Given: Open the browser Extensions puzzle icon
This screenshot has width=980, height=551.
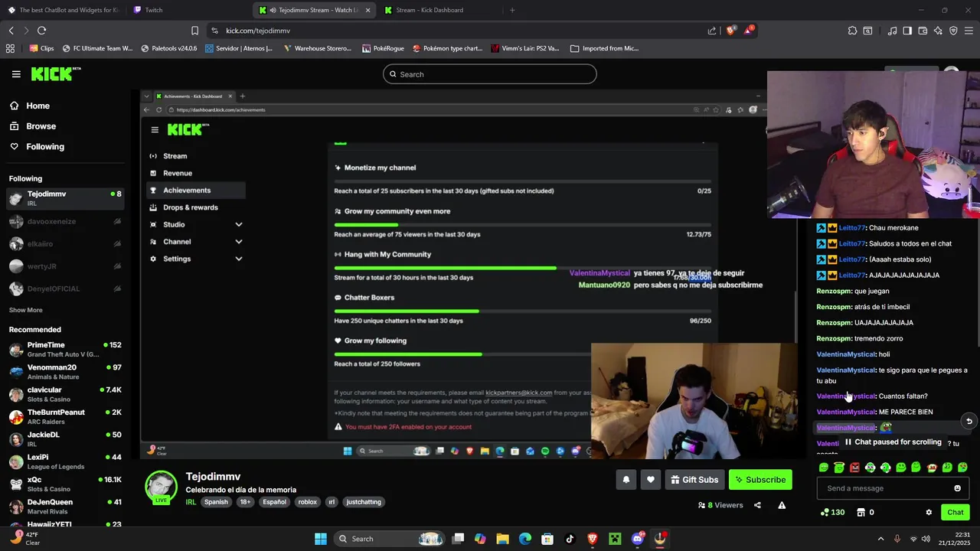Looking at the screenshot, I should [x=852, y=31].
